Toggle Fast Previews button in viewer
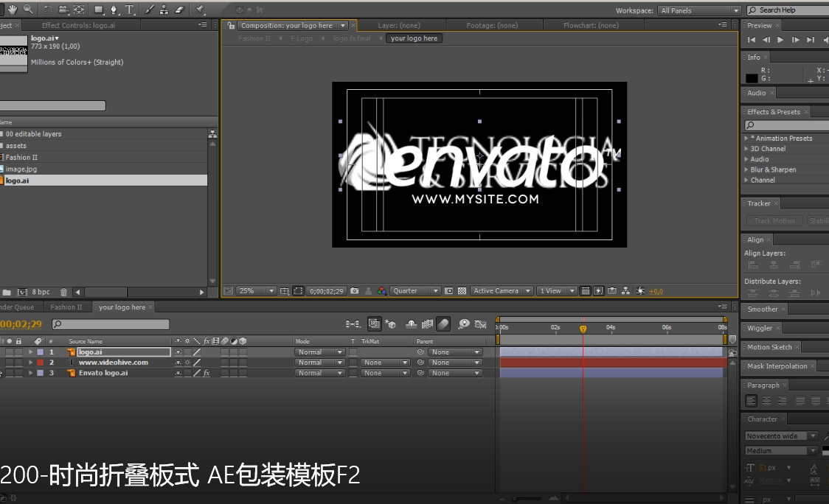The width and height of the screenshot is (829, 504). coord(598,291)
